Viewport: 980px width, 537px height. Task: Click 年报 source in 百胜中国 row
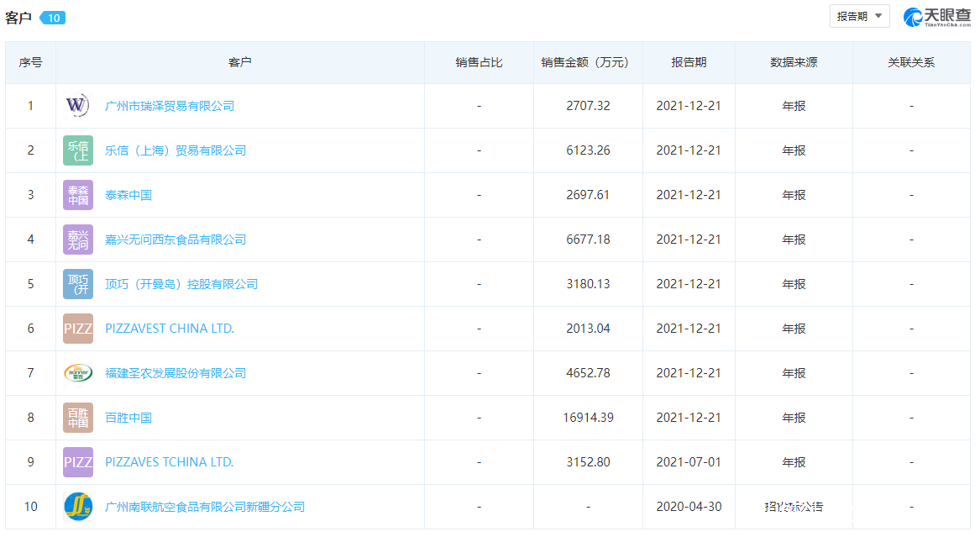click(794, 418)
